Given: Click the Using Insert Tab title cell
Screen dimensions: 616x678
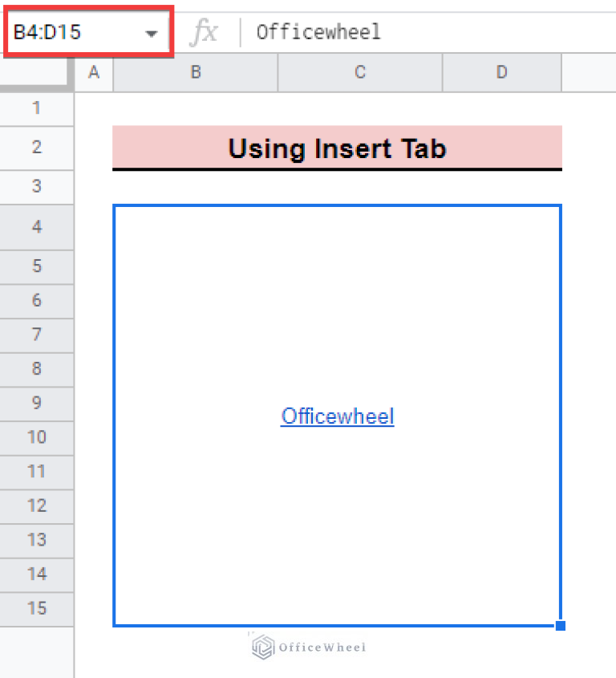Looking at the screenshot, I should 337,148.
